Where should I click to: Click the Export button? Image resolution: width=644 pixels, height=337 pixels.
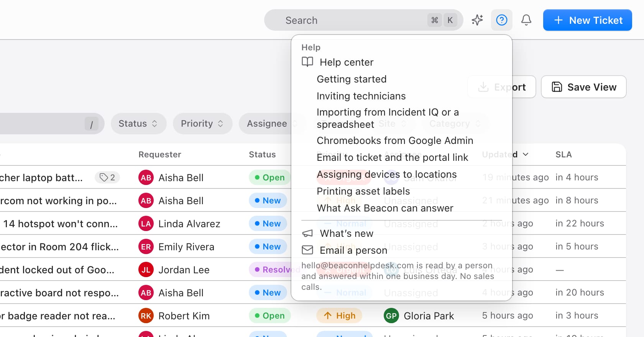pos(502,87)
